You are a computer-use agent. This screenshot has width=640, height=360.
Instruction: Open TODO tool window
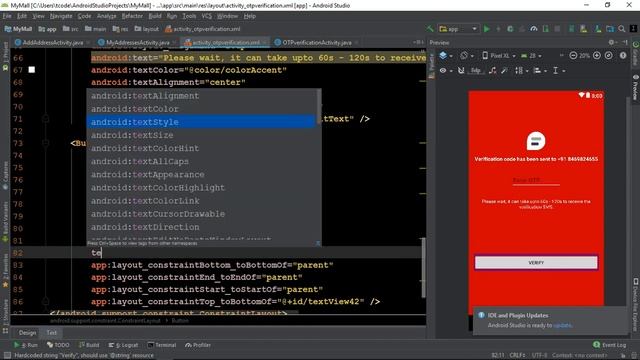58,345
